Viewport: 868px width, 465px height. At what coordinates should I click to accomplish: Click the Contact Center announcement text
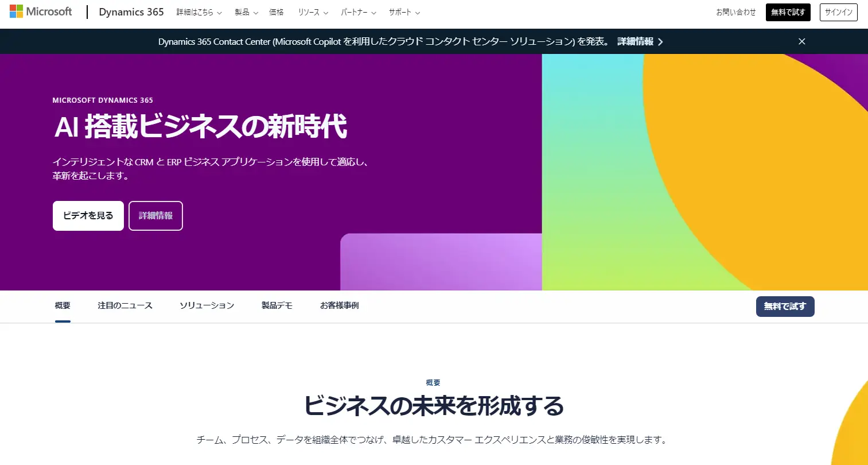384,41
